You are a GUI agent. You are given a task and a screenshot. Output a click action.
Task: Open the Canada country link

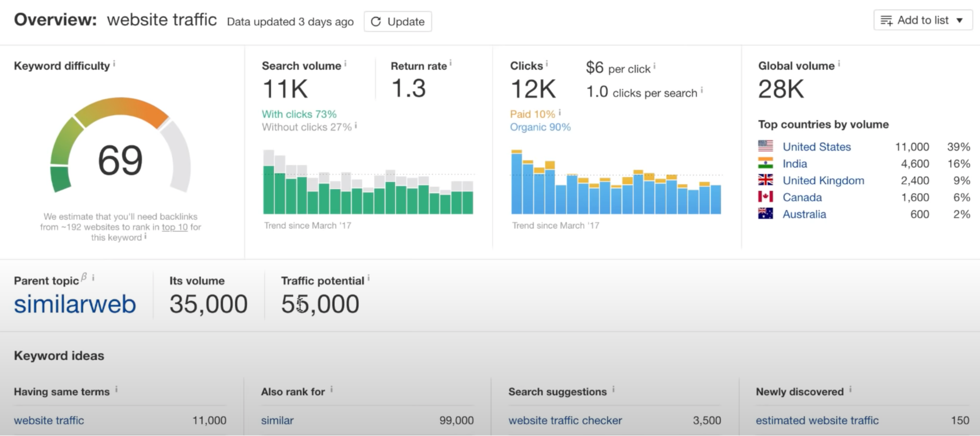(802, 197)
